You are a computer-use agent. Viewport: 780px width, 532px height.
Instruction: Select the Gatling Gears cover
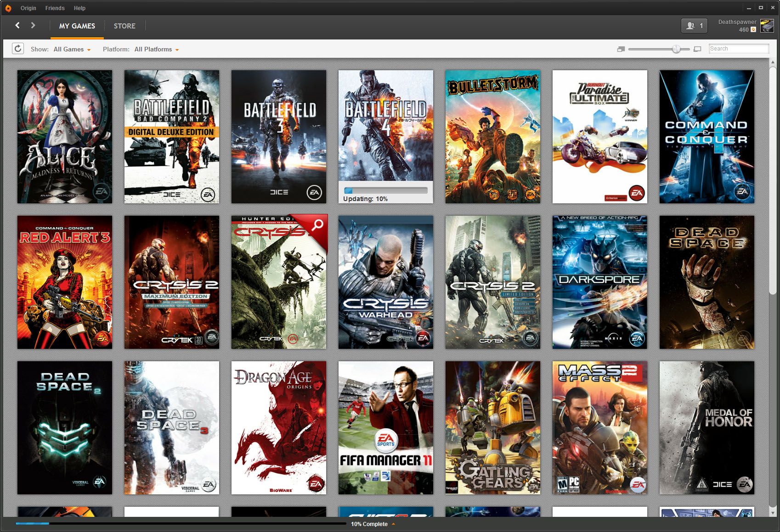(493, 428)
